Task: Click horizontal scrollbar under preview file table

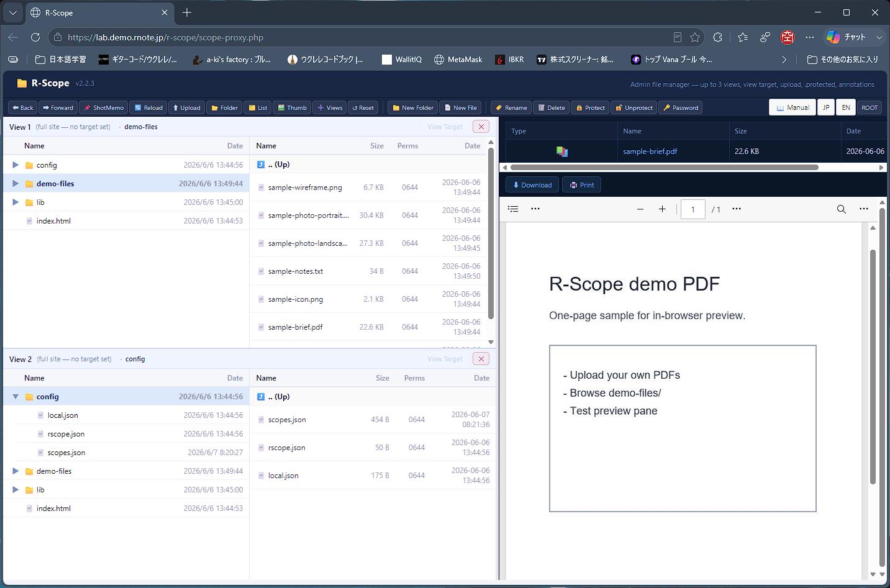Action: click(664, 167)
